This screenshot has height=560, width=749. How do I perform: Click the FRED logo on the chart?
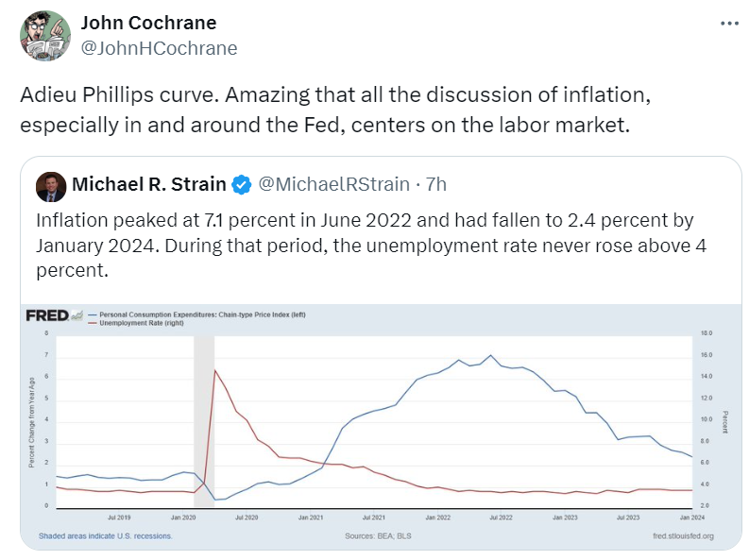coord(46,314)
